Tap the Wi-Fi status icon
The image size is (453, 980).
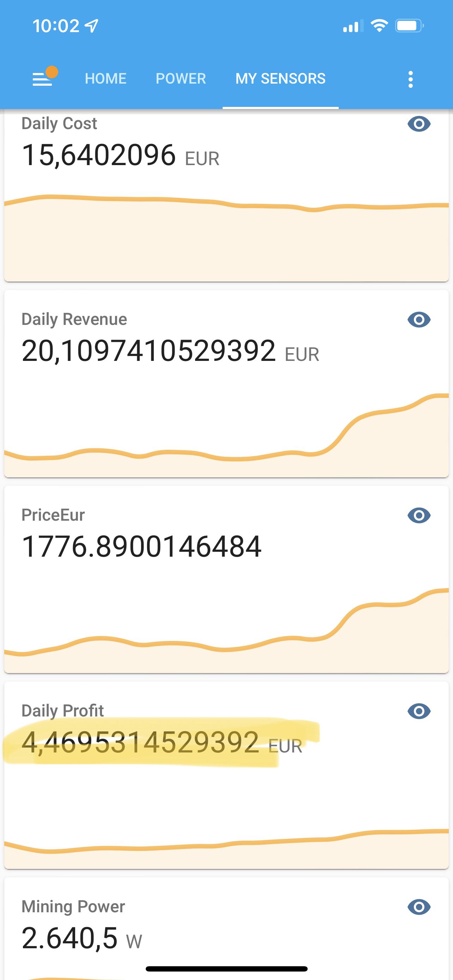[x=379, y=26]
